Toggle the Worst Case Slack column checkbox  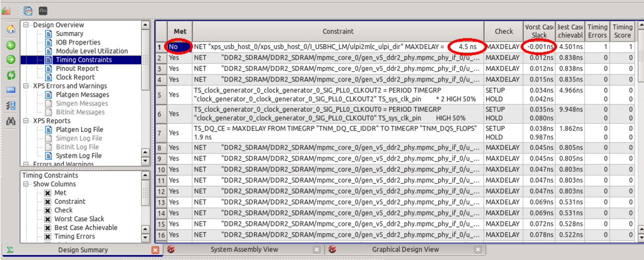point(48,219)
